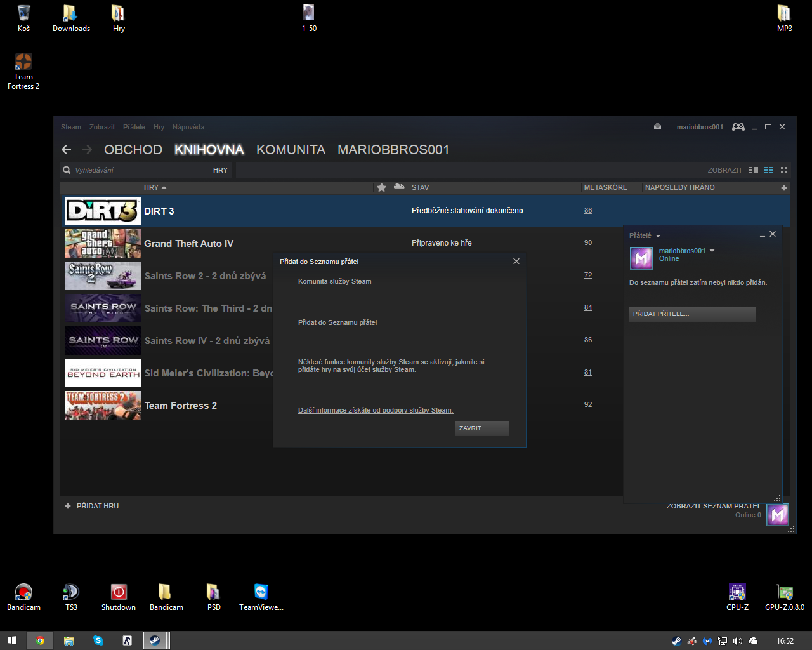The width and height of the screenshot is (812, 650).
Task: Sort by the METASKÓRE column header
Action: pos(606,187)
